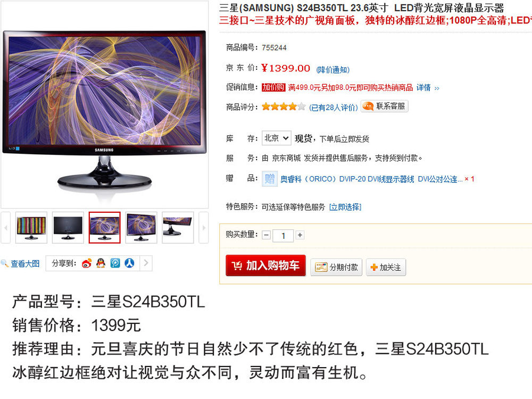Share to Sina Weibo icon
The height and width of the screenshot is (399, 532).
coord(87,263)
